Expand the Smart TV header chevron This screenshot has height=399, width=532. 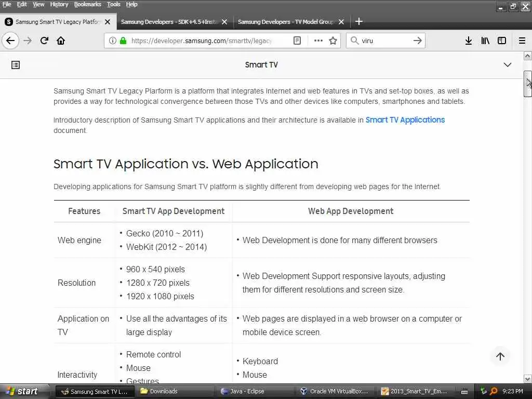point(507,65)
